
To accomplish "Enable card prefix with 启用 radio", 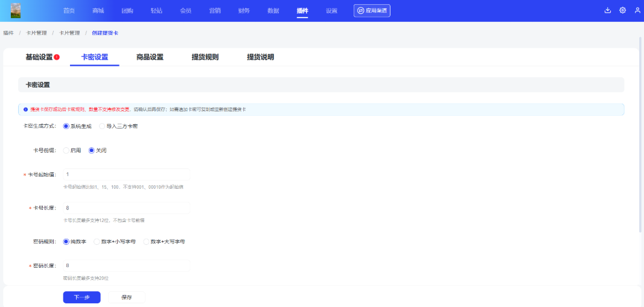I will coord(66,150).
